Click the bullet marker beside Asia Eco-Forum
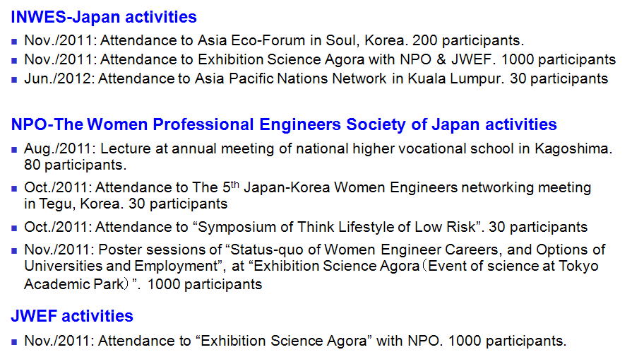Image resolution: width=644 pixels, height=357 pixels. (x=15, y=42)
